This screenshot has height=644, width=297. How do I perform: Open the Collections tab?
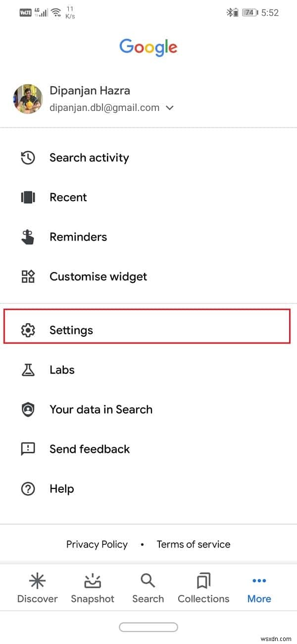[203, 589]
